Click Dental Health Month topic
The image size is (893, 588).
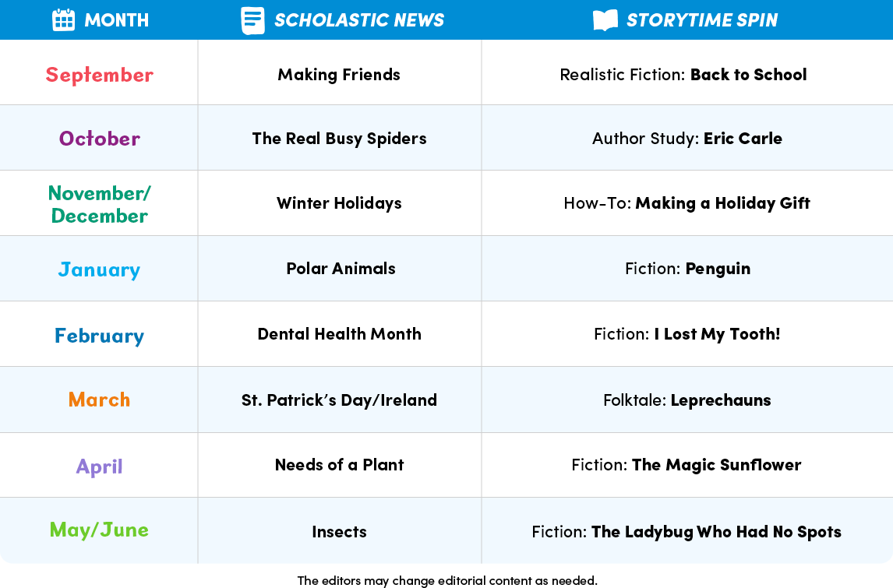[x=340, y=333]
